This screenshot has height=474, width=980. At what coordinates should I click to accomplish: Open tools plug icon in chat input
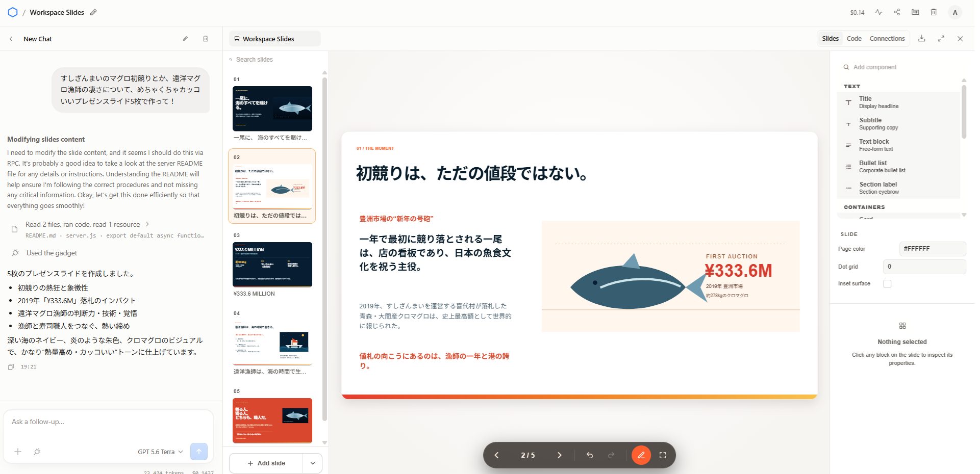coord(37,452)
